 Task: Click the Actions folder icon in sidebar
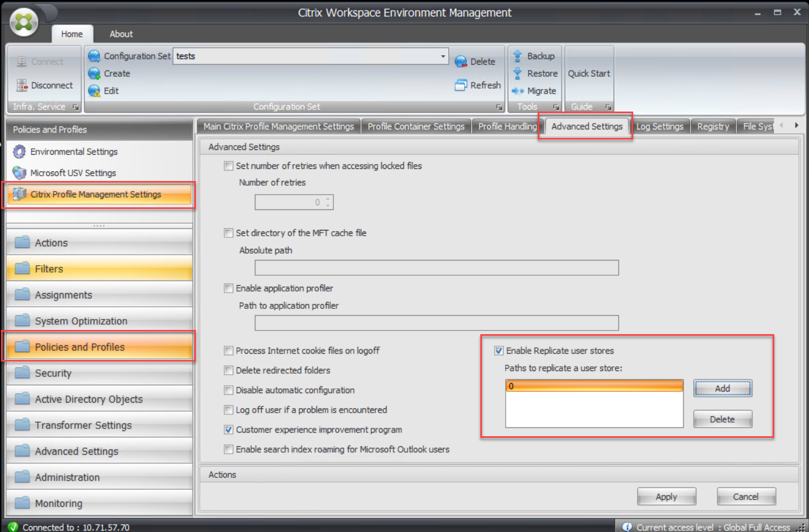click(22, 243)
